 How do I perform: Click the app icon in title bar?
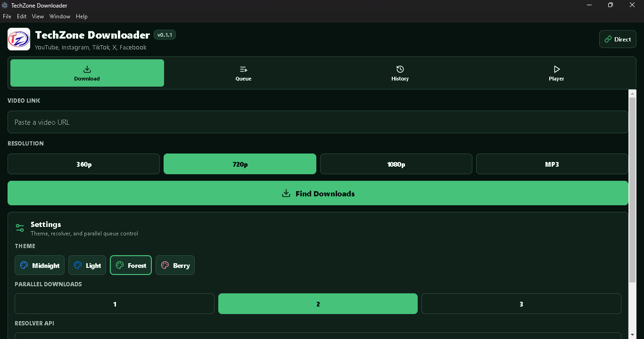[x=5, y=5]
